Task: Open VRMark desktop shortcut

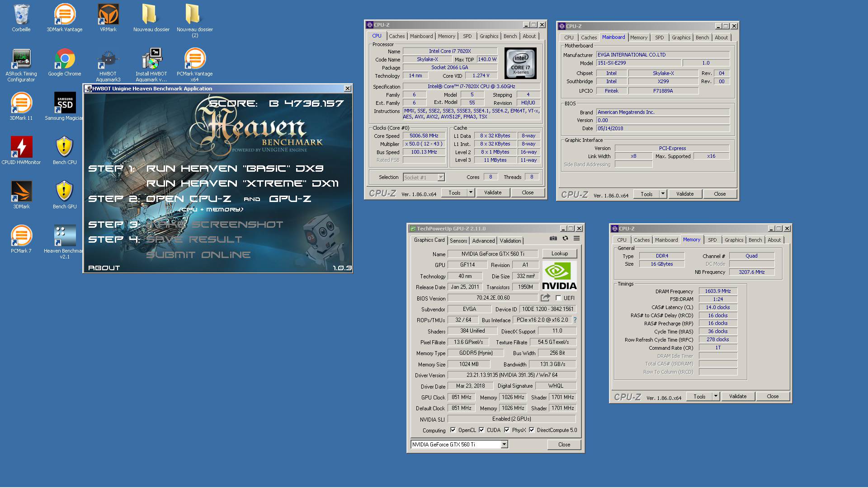Action: click(x=108, y=18)
